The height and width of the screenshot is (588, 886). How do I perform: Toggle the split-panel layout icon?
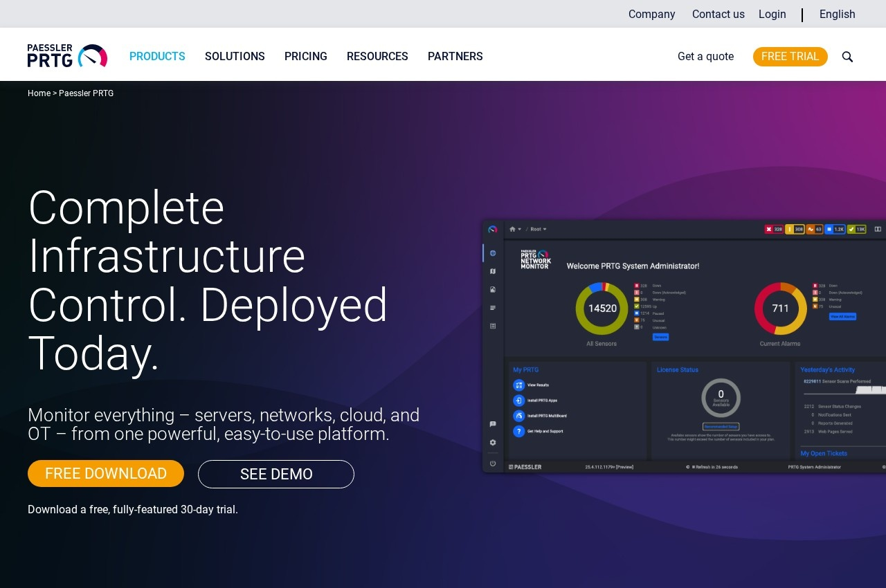(878, 229)
